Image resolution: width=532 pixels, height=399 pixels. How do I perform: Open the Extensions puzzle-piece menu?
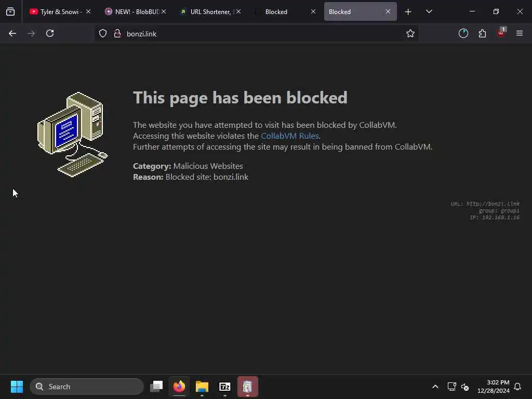(x=482, y=33)
